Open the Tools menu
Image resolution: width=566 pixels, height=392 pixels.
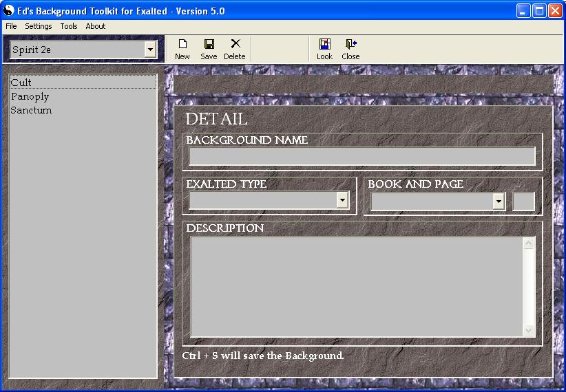click(69, 26)
